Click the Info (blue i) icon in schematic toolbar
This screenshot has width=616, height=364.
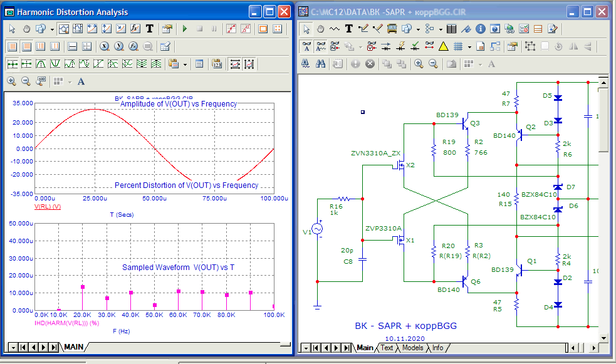point(481,29)
